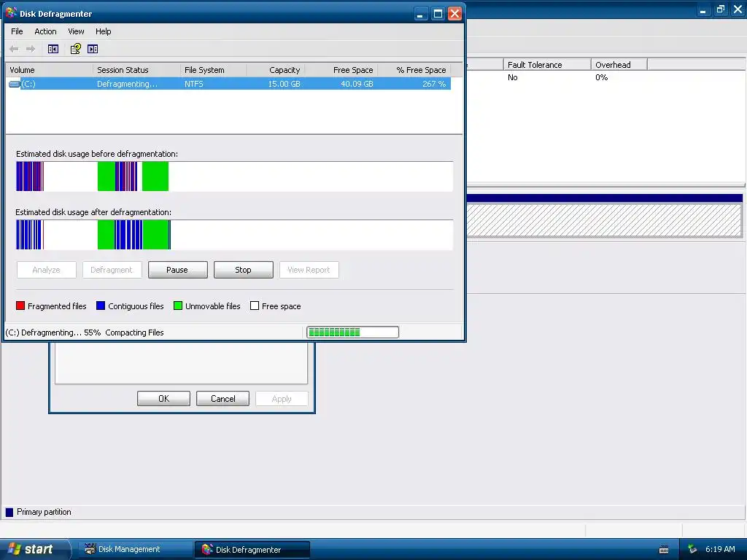The height and width of the screenshot is (560, 747).
Task: Select the 267 % free space cell
Action: point(434,84)
